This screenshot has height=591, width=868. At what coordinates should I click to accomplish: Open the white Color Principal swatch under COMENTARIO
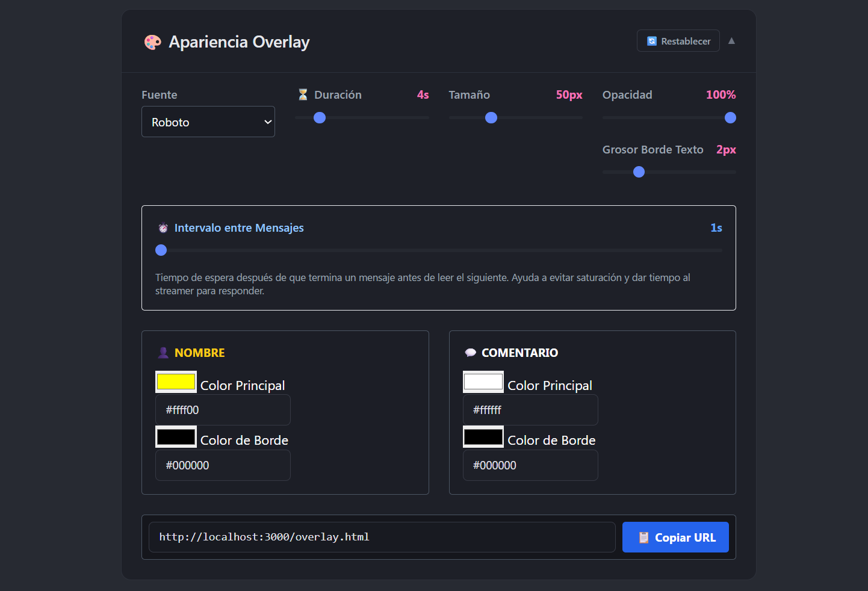pos(483,382)
